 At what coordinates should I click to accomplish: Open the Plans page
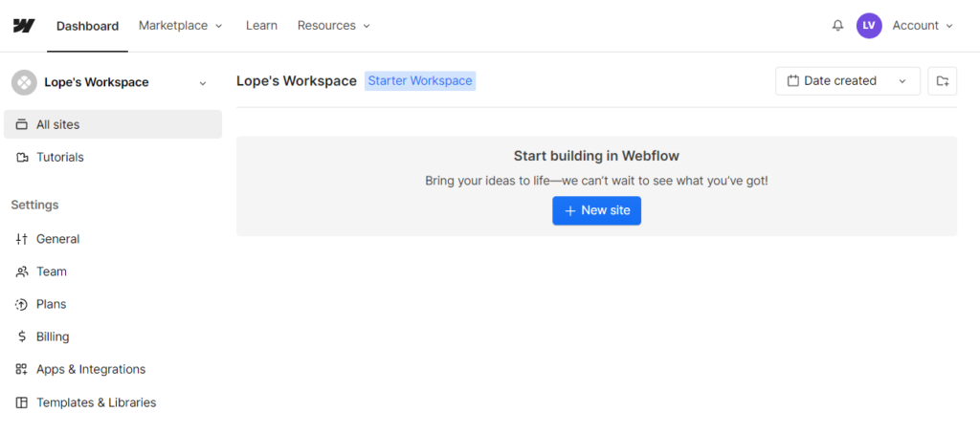point(51,304)
